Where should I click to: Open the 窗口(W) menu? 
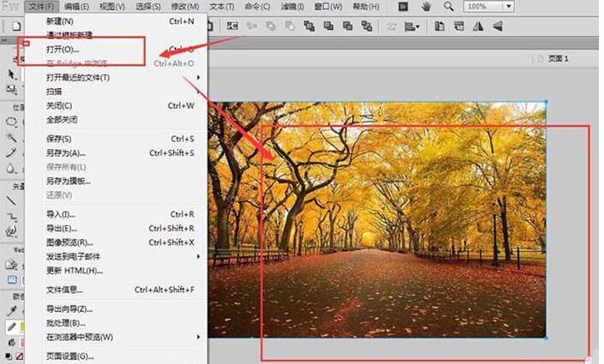328,7
